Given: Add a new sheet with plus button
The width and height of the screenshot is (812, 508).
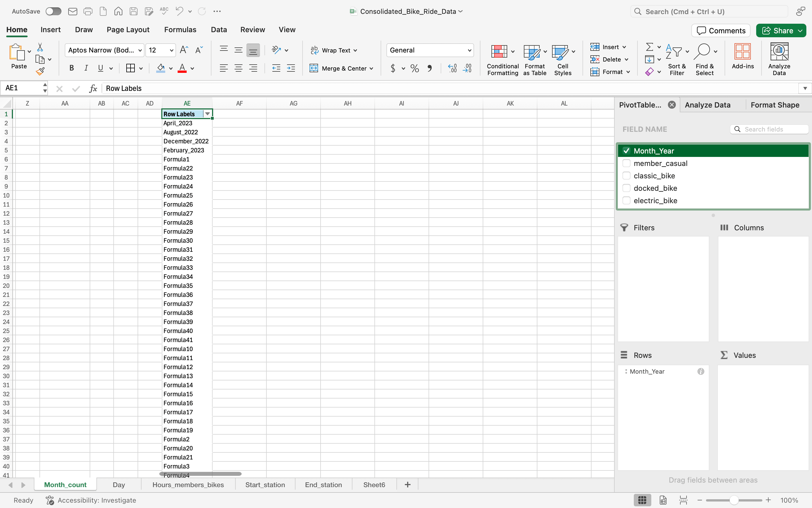Looking at the screenshot, I should pyautogui.click(x=407, y=485).
